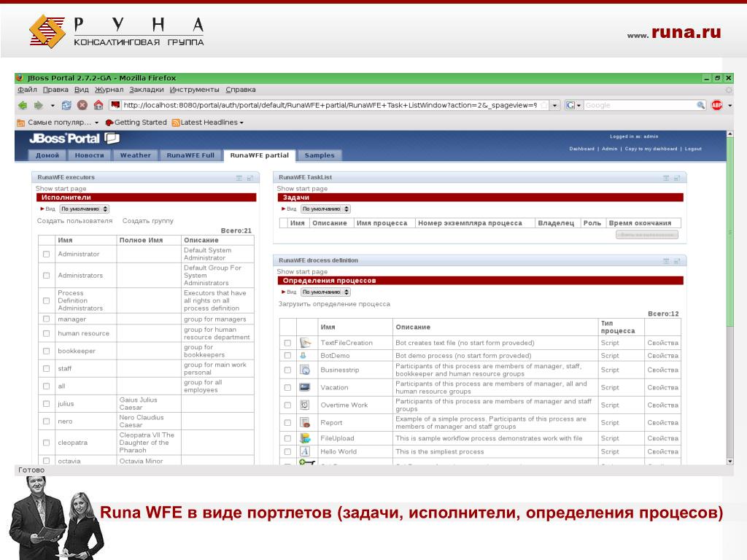Minimize the RunaWFE TaskList portlet
Screen dimensions: 747x560
click(x=666, y=178)
